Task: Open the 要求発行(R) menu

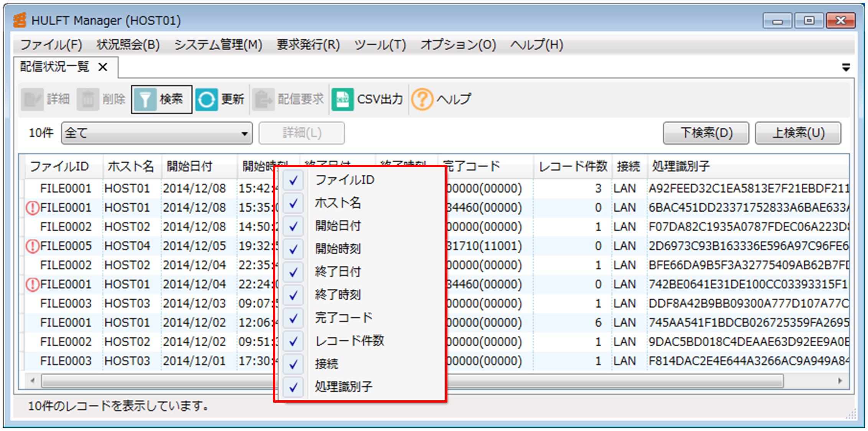Action: point(308,45)
